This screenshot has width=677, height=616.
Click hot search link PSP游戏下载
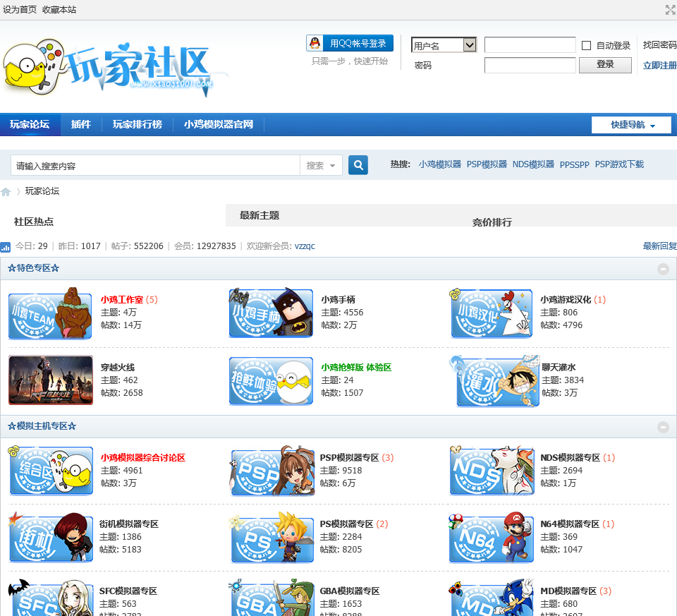pyautogui.click(x=619, y=164)
